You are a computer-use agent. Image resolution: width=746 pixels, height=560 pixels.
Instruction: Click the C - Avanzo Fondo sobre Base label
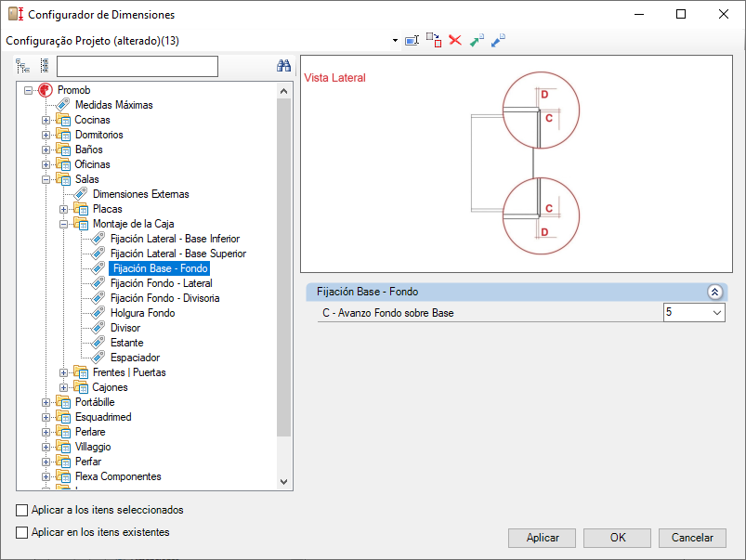pyautogui.click(x=387, y=313)
